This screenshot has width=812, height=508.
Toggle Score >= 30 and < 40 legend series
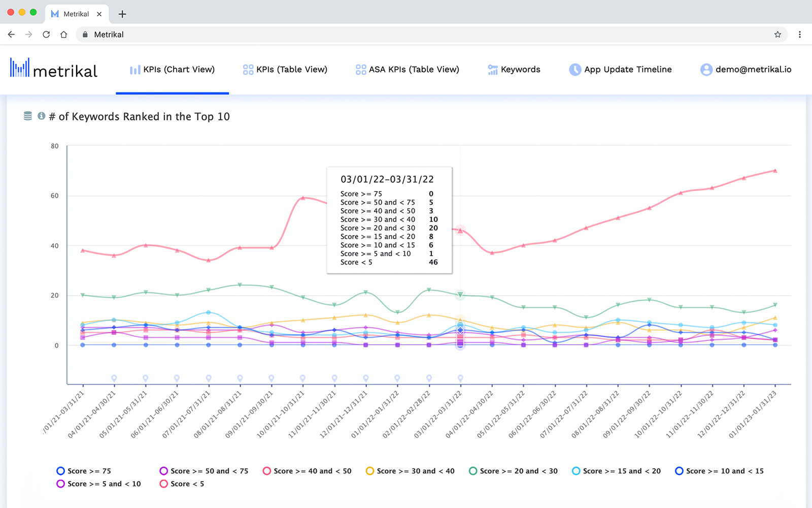tap(410, 471)
